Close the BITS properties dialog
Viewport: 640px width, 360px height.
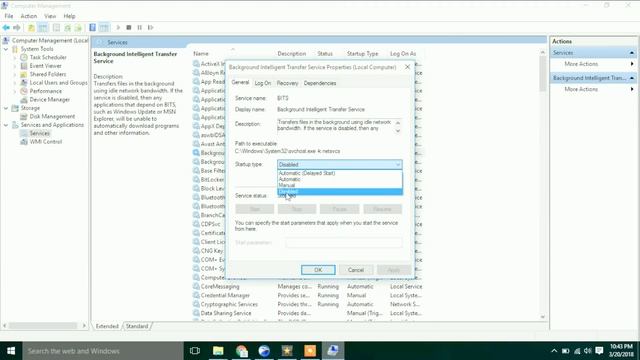[407, 67]
